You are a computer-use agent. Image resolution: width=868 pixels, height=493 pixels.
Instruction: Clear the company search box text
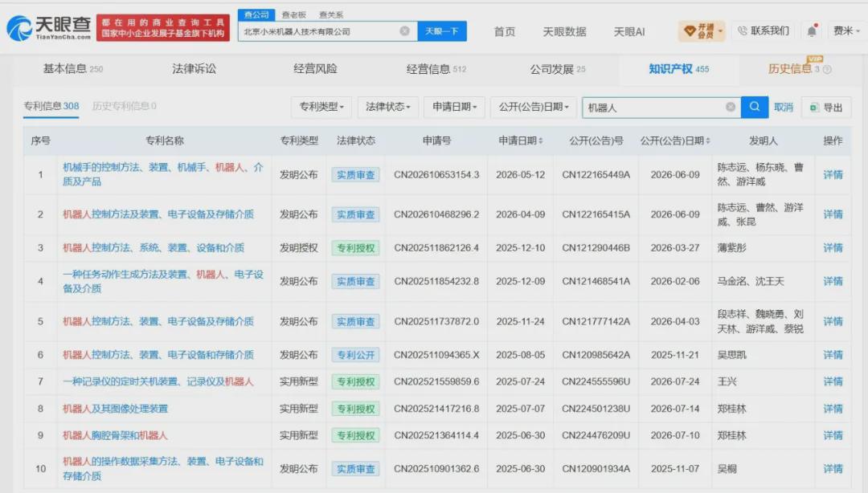[x=404, y=31]
